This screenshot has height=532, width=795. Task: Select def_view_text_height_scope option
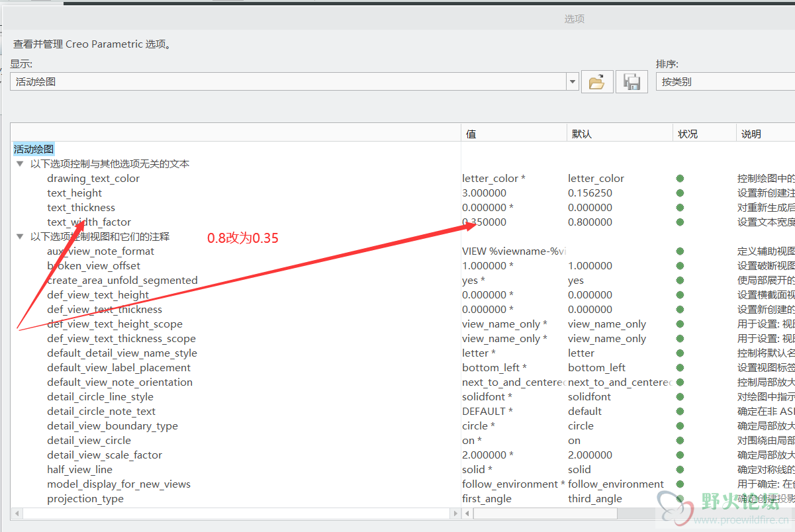[x=115, y=324]
